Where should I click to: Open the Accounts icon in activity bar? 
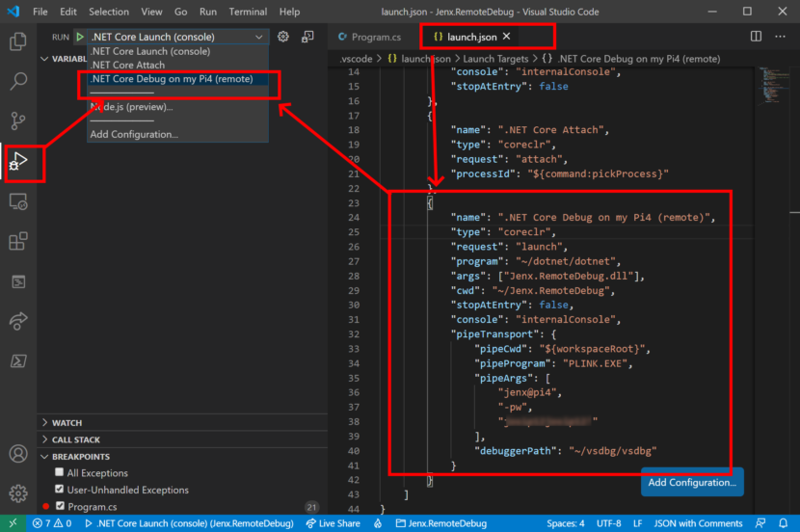pyautogui.click(x=18, y=453)
